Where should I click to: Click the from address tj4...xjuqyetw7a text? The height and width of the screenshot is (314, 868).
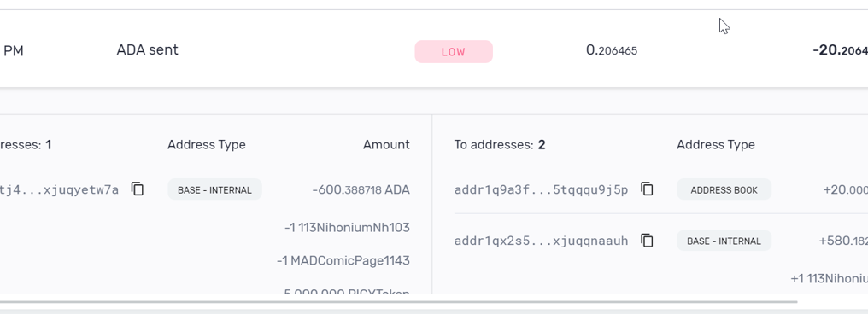[x=59, y=190]
